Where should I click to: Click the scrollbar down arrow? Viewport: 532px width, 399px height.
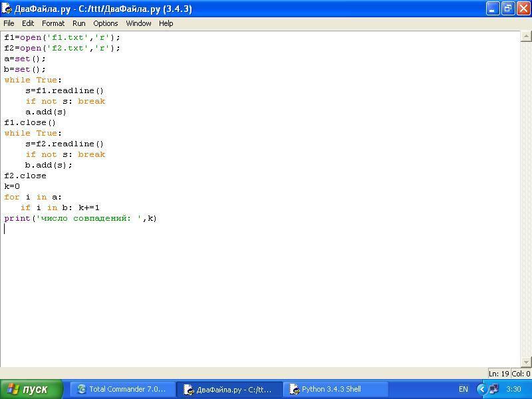525,362
